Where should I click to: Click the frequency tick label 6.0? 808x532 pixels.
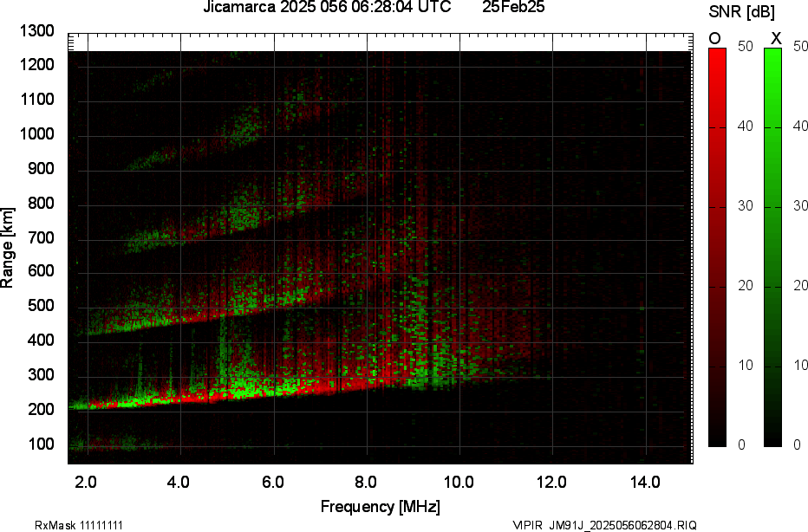tap(272, 482)
